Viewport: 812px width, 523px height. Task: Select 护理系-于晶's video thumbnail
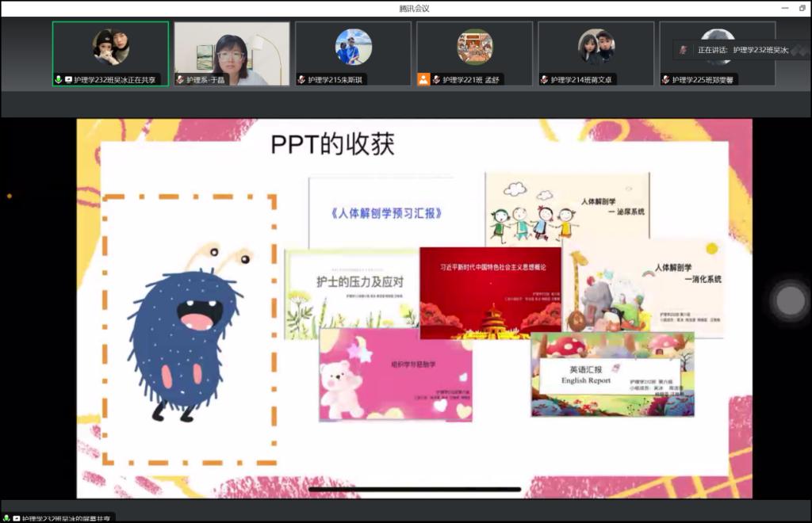pyautogui.click(x=232, y=48)
